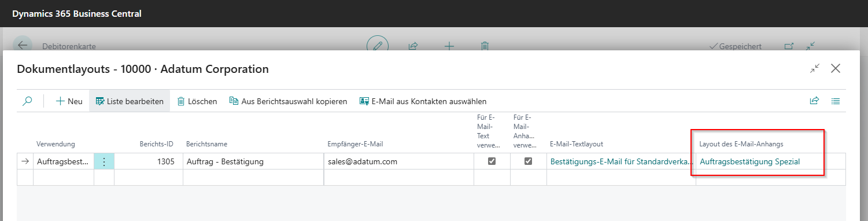
Task: Uncheck Für E-Mail-Text verwenden checkbox
Action: point(492,161)
